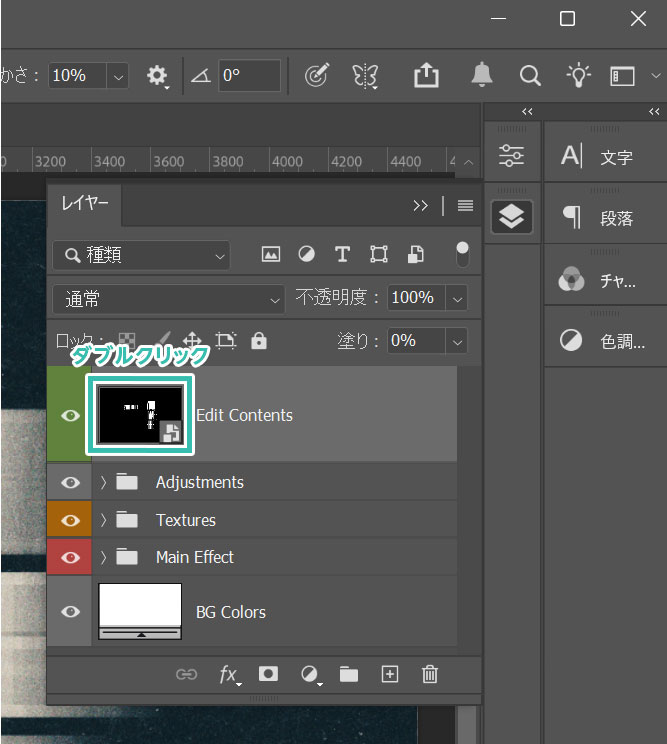Click the pressure-for-size target icon
The image size is (667, 744).
317,76
